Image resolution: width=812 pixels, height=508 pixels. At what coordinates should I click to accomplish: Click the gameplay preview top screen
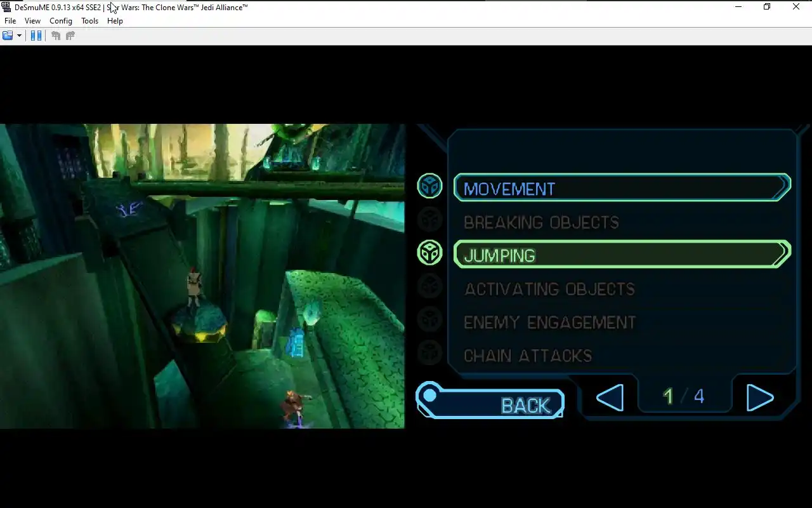pyautogui.click(x=202, y=276)
